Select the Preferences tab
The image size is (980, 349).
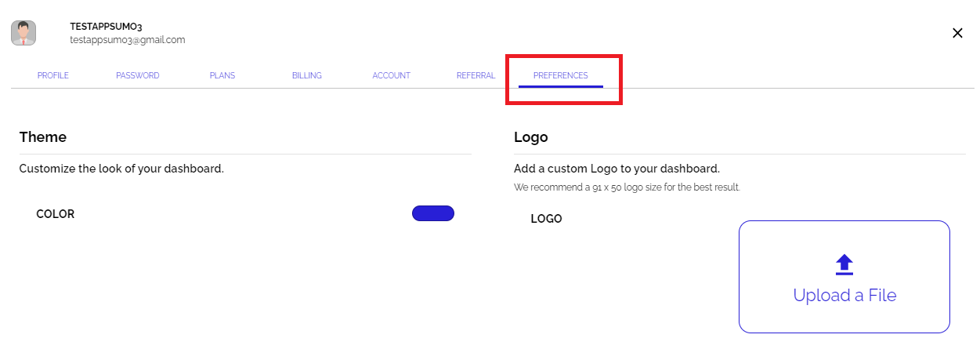tap(561, 76)
